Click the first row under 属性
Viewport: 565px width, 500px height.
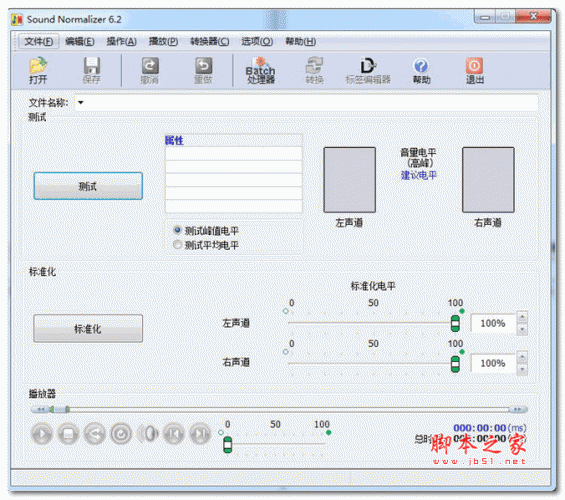coord(233,153)
